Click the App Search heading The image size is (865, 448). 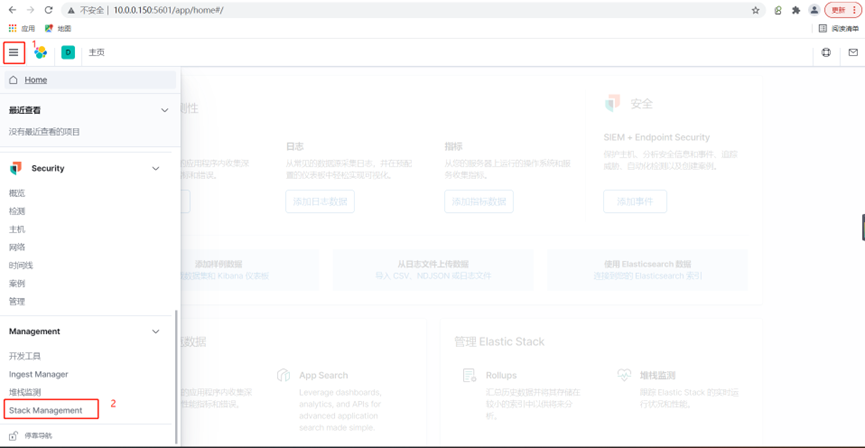coord(324,375)
